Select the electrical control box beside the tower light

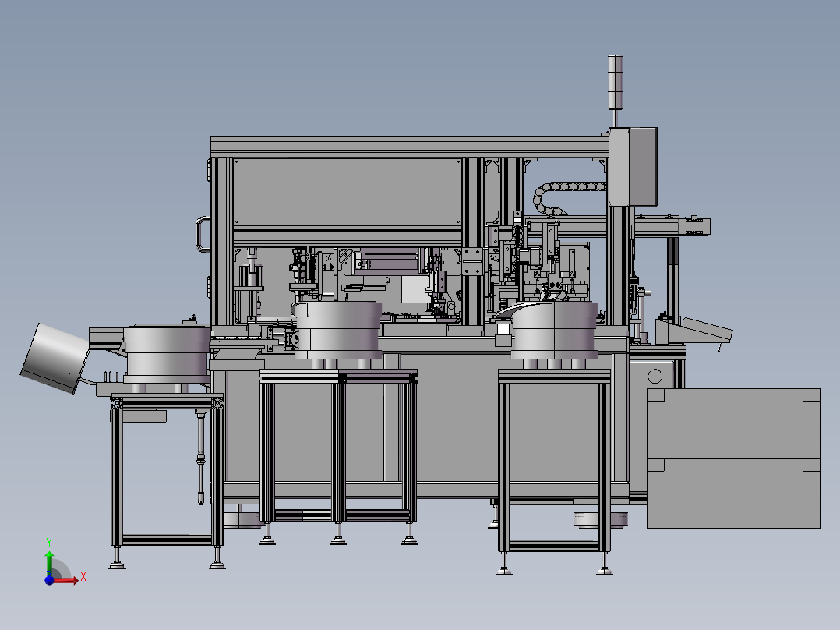(x=633, y=167)
